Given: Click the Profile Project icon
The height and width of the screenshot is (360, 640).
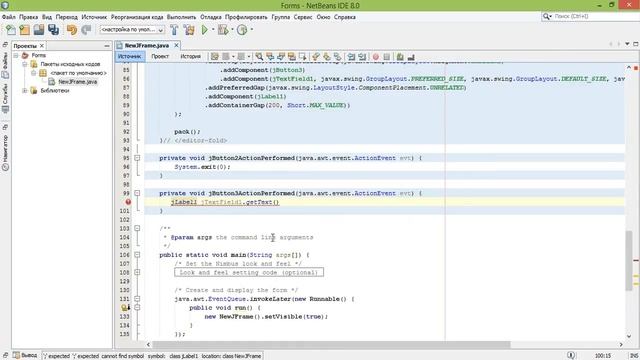Looking at the screenshot, I should pyautogui.click(x=242, y=30).
